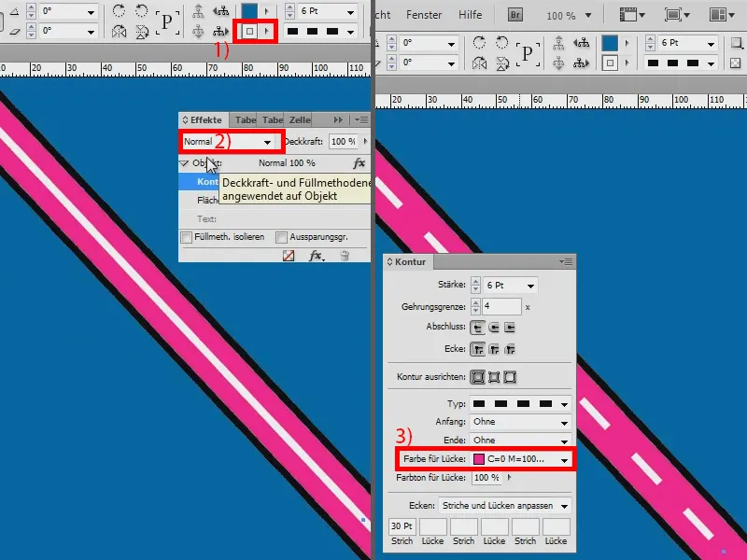
Task: Open the Kontur panel flyout menu
Action: (567, 262)
